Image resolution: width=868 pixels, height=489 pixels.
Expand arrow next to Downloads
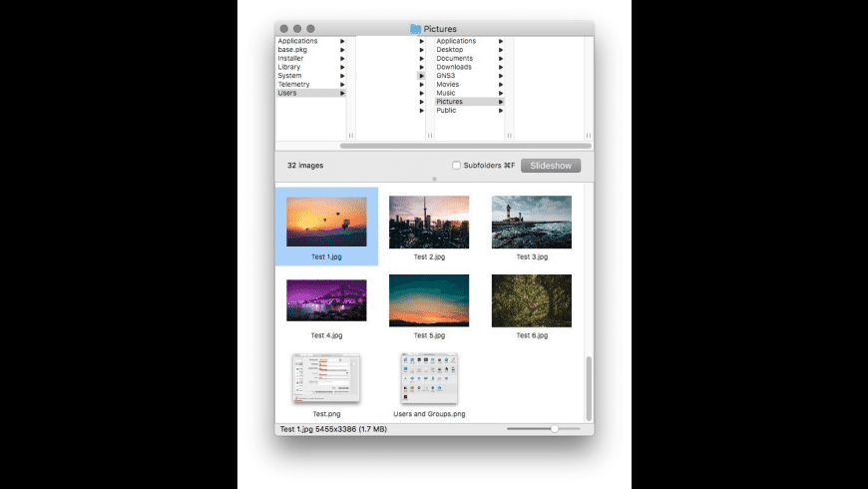pos(501,67)
